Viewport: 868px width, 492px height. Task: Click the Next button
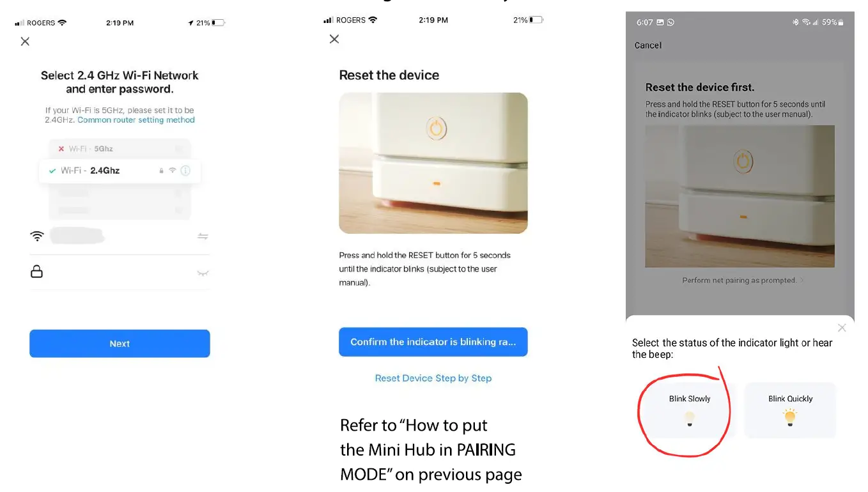120,344
